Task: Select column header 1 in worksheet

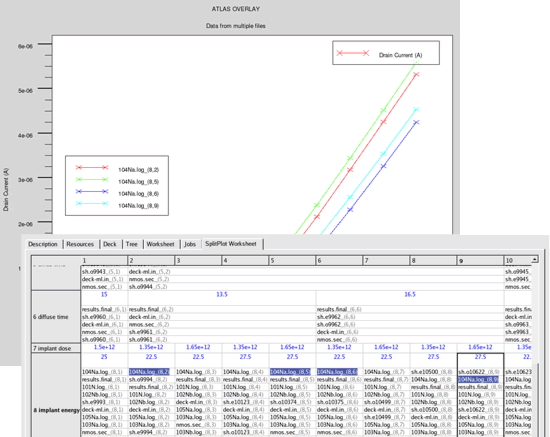Action: (x=104, y=261)
